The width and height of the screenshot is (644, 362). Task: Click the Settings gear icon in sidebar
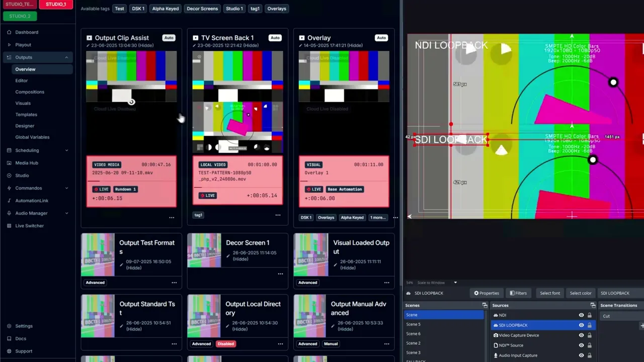[9, 326]
